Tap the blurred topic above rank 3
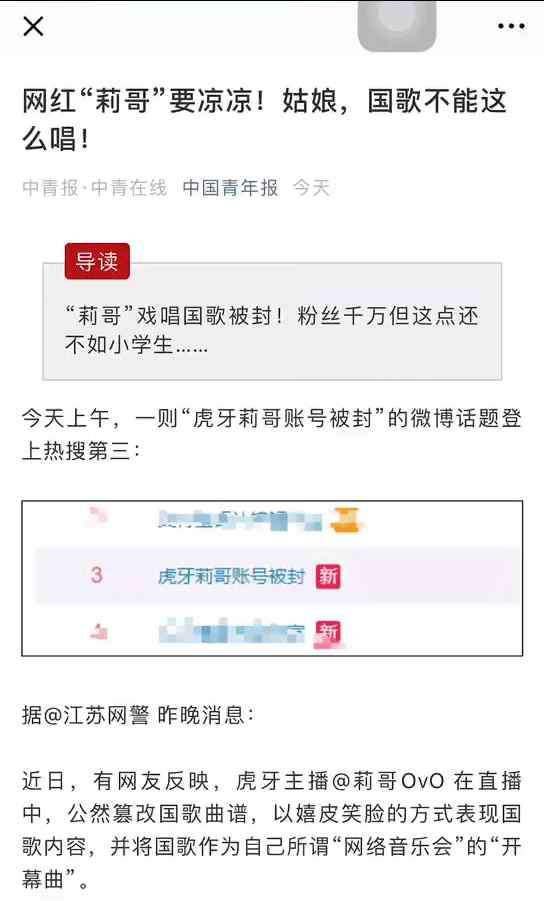This screenshot has height=901, width=544. pyautogui.click(x=240, y=519)
